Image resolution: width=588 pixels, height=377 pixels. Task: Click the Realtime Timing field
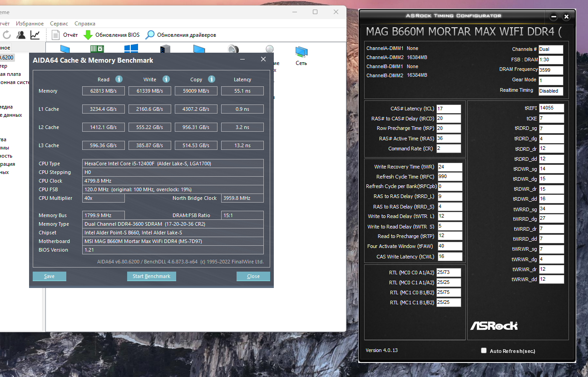(551, 91)
